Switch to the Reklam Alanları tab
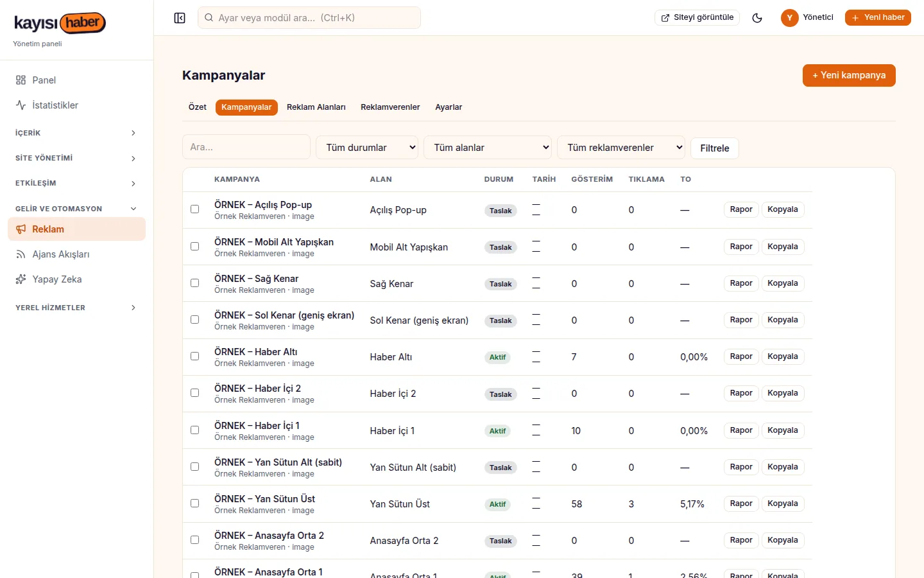This screenshot has width=924, height=578. [x=316, y=107]
